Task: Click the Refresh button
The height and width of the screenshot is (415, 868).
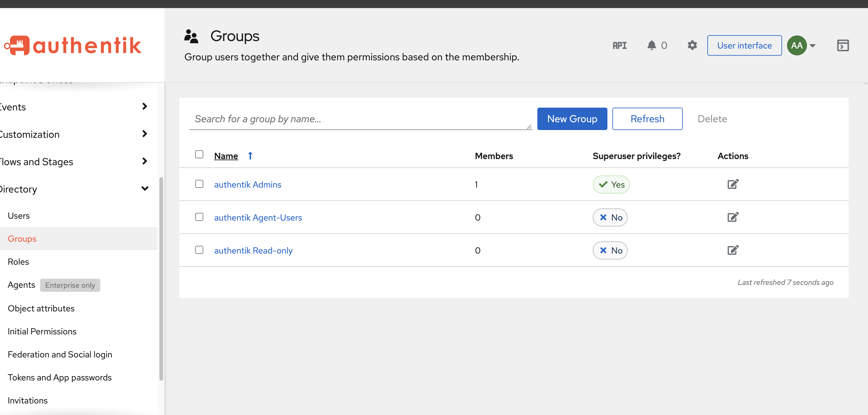Action: click(647, 119)
